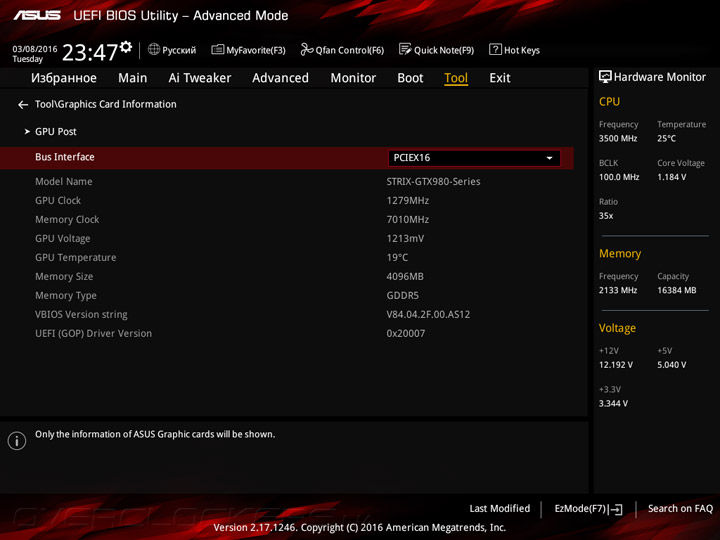Click the Memory Type label

(x=66, y=296)
